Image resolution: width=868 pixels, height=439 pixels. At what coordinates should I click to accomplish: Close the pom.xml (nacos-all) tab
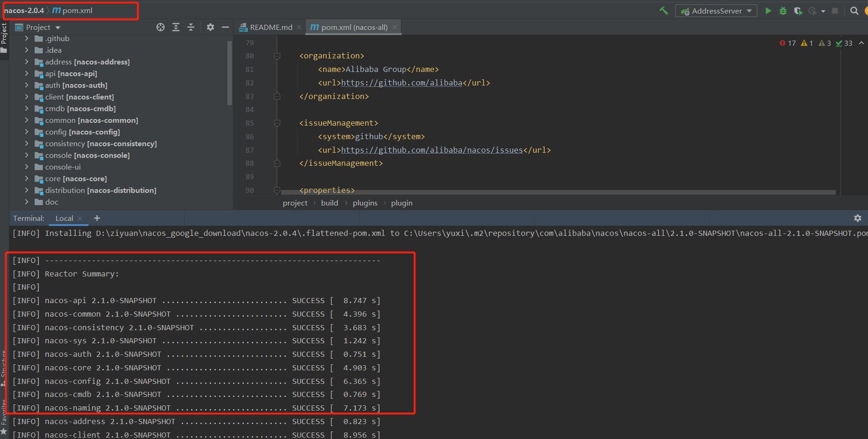(x=395, y=27)
